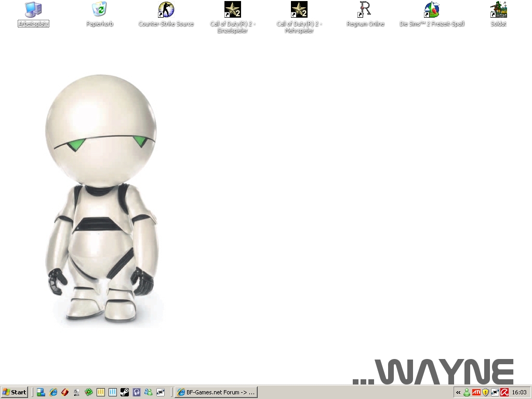Click the yellow Windows security shield tray icon

click(486, 392)
